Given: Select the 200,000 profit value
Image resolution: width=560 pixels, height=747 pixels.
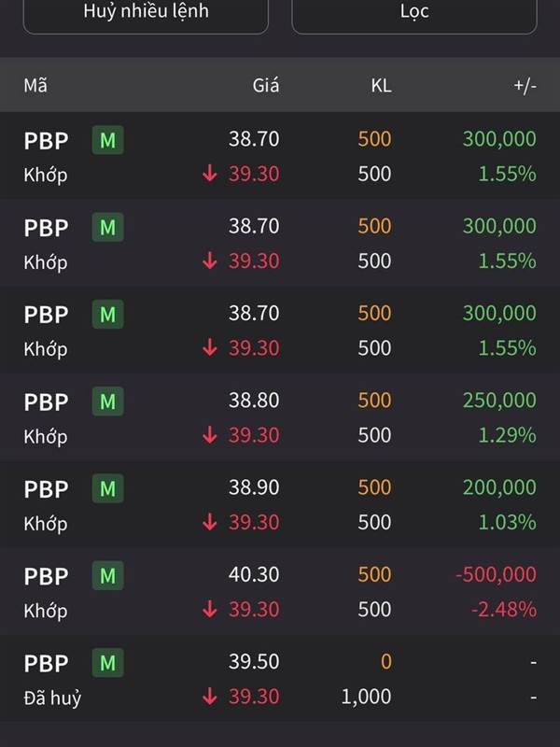Looking at the screenshot, I should (x=499, y=487).
